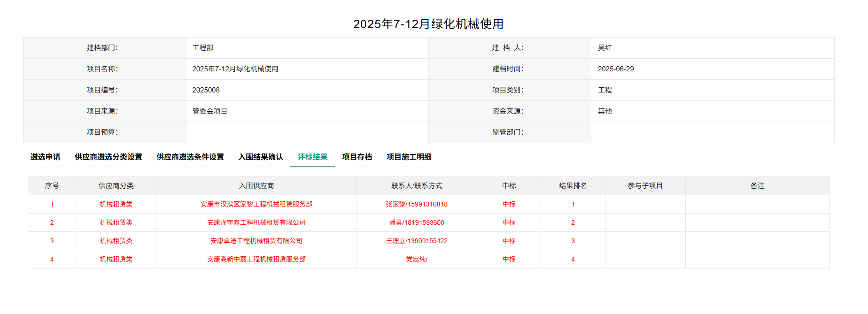Open the 遴选申请 tab

coord(45,157)
